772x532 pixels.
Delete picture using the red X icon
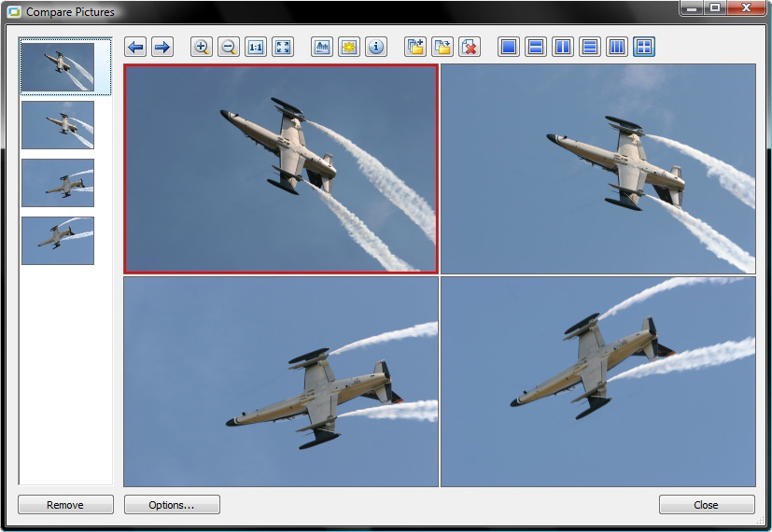[470, 47]
